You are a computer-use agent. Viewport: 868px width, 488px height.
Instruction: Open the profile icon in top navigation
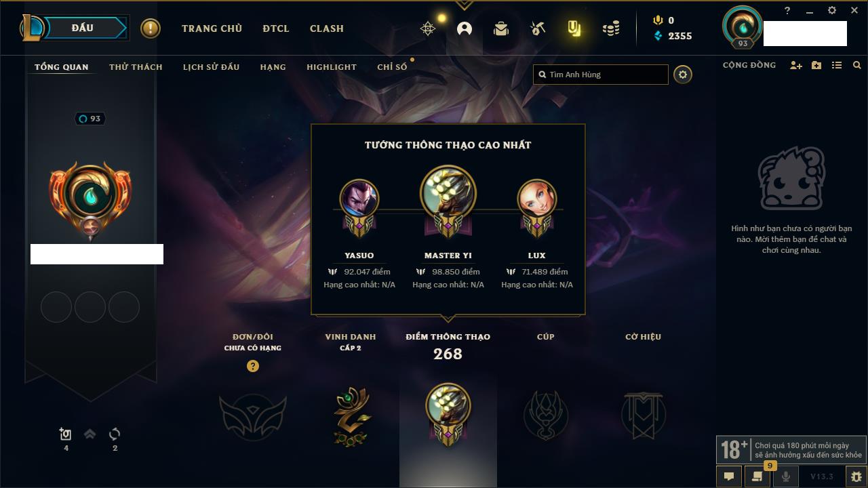[x=465, y=28]
